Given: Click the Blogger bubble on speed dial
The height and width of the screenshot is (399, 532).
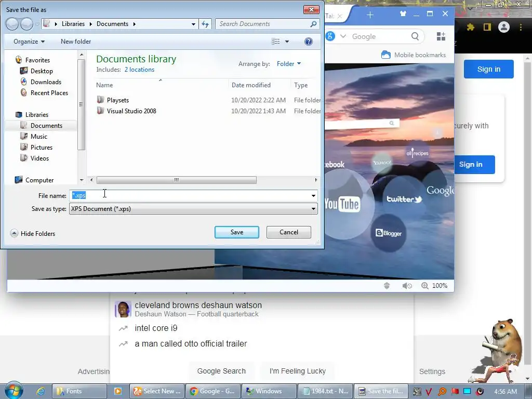Looking at the screenshot, I should (389, 233).
